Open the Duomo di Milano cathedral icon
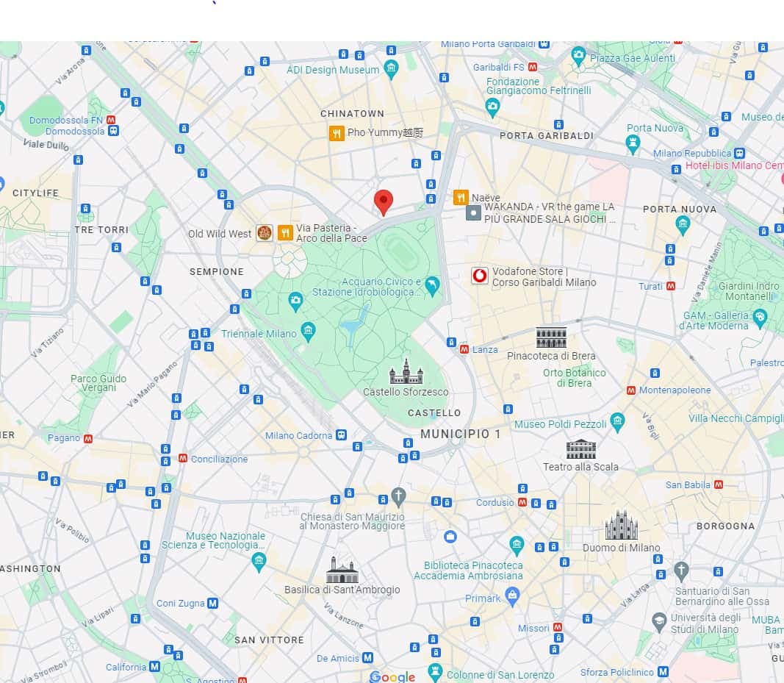The width and height of the screenshot is (784, 683). [x=622, y=525]
